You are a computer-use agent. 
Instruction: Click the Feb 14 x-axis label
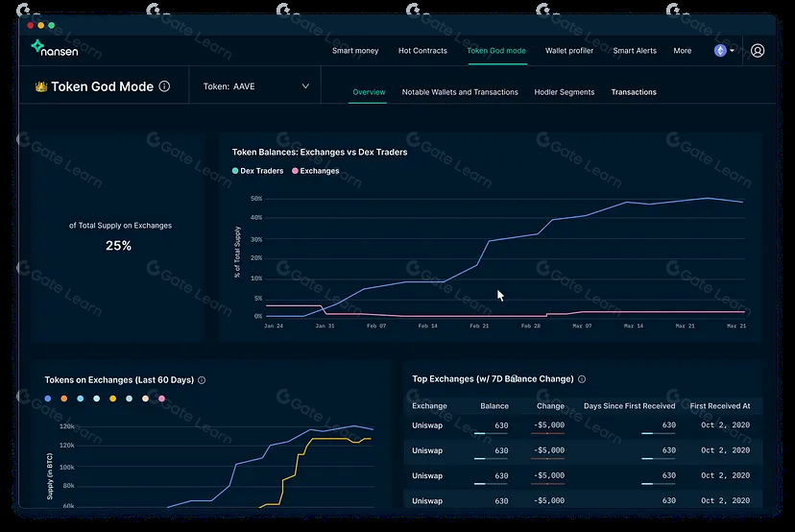point(428,326)
